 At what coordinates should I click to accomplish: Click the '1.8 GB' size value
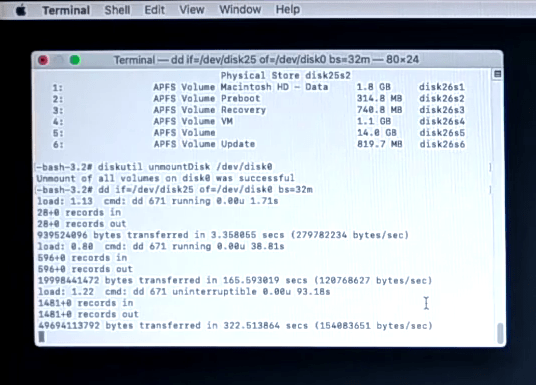pos(374,87)
